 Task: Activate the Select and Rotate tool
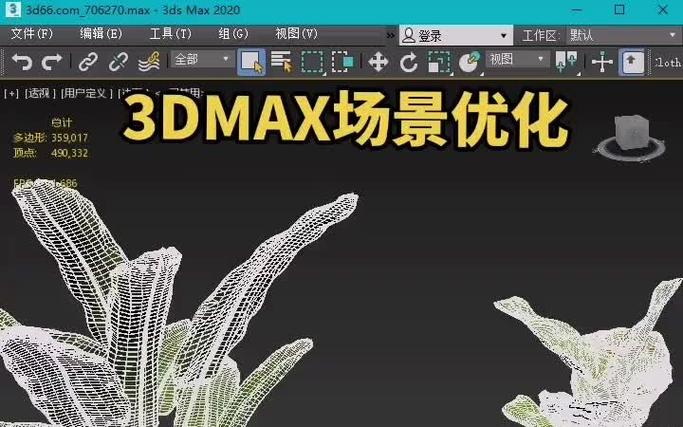(409, 62)
